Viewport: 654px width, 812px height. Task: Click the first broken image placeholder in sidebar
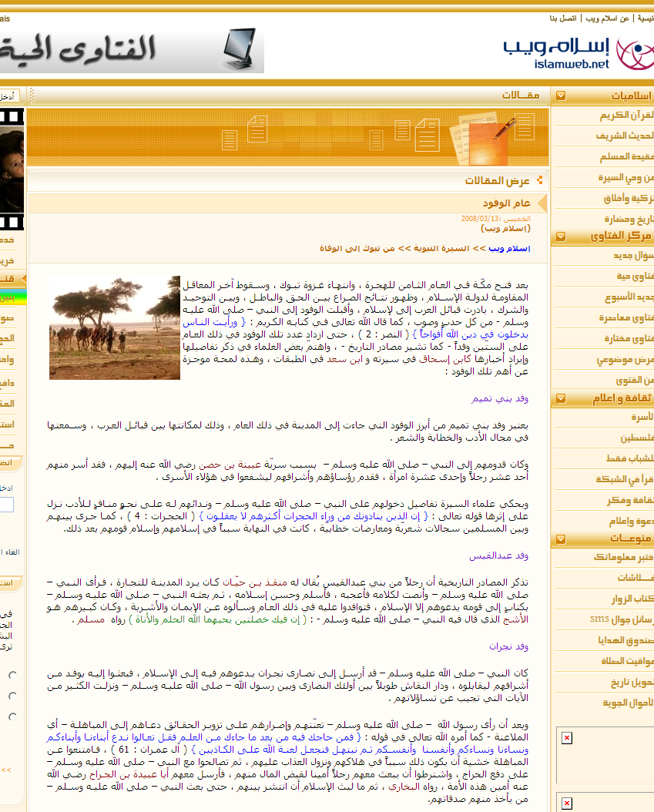567,738
